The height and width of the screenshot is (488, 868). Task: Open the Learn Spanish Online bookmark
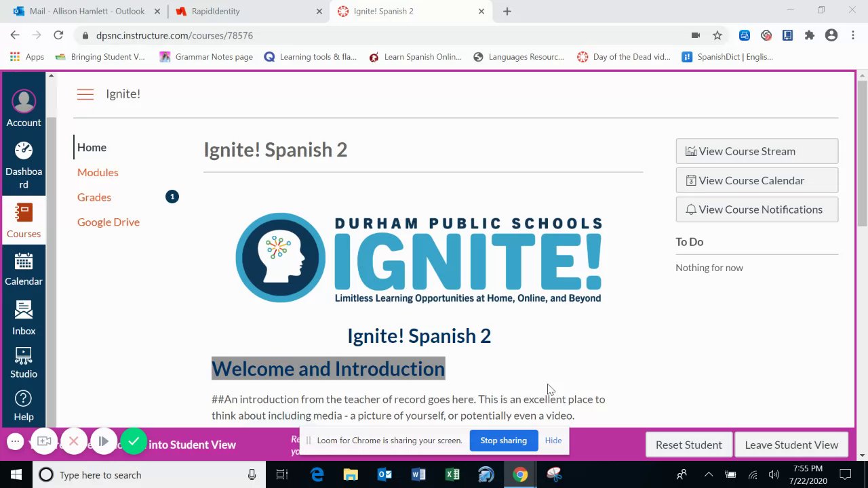point(415,57)
